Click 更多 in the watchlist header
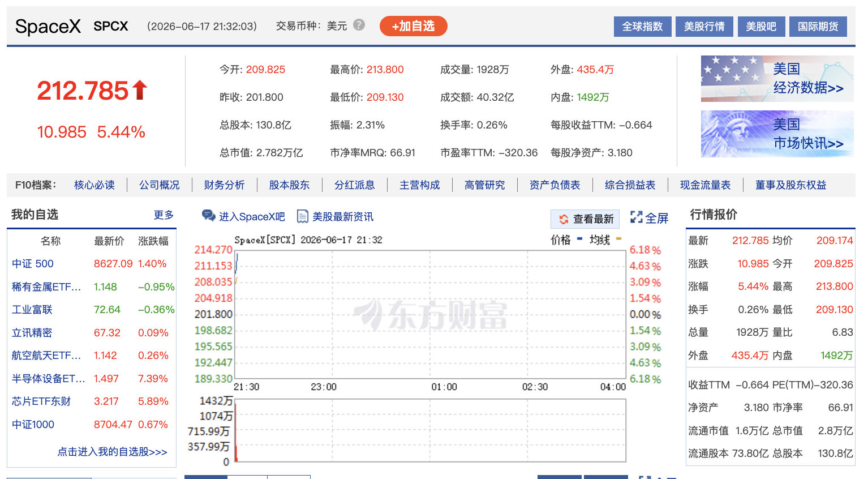 click(164, 215)
